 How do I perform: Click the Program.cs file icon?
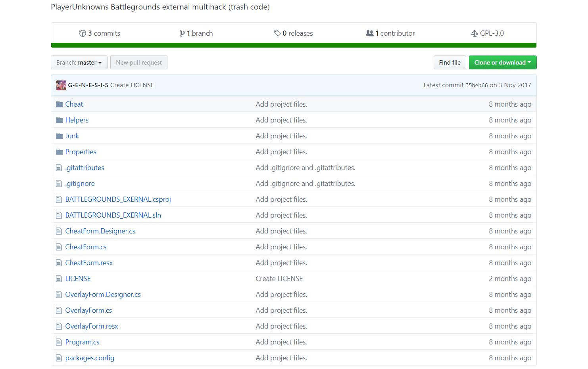coord(59,342)
